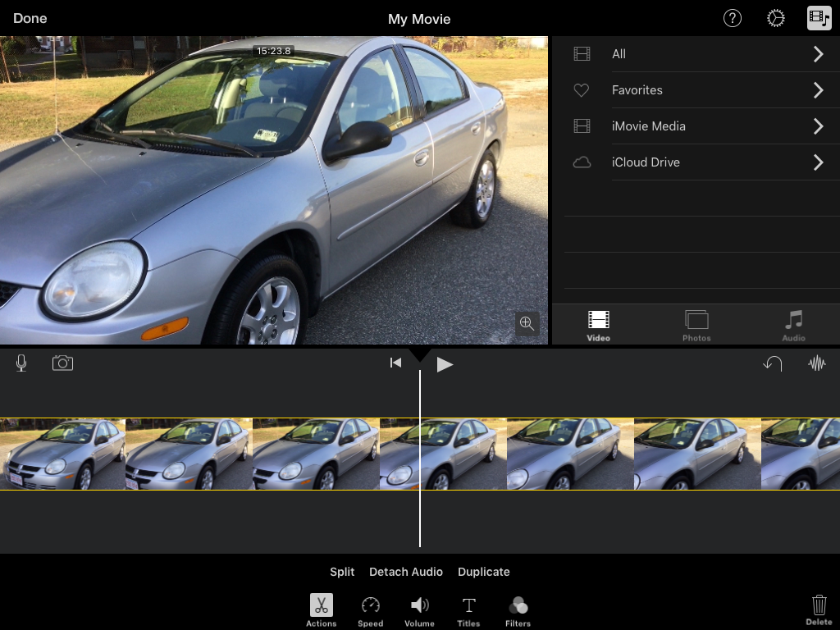Open the Volume control tool
This screenshot has width=840, height=630.
click(x=419, y=610)
